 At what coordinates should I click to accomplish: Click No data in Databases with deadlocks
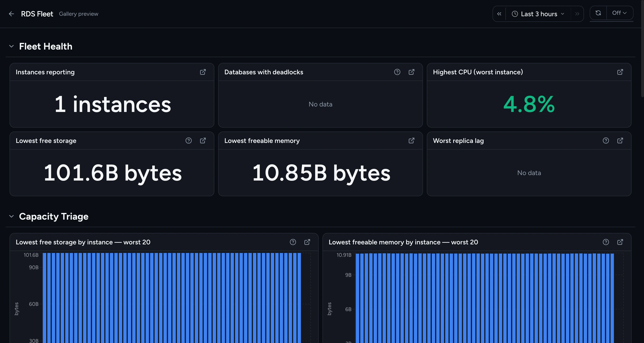click(321, 104)
